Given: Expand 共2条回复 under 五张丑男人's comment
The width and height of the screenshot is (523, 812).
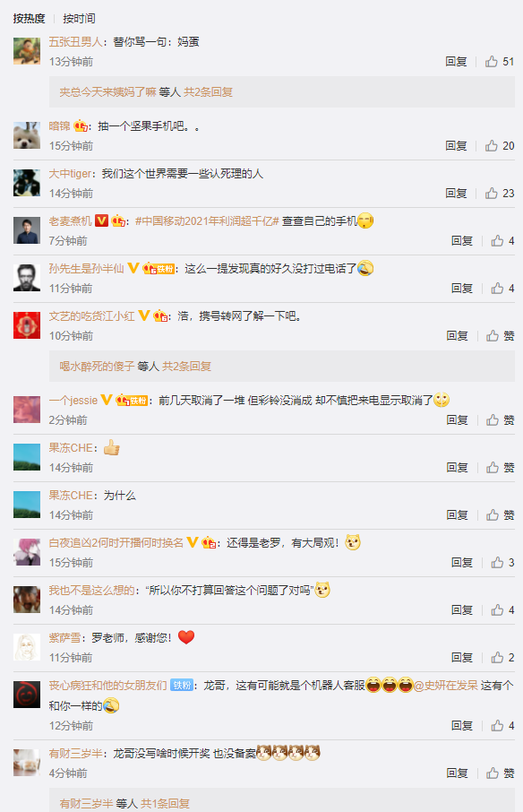Looking at the screenshot, I should coord(208,92).
